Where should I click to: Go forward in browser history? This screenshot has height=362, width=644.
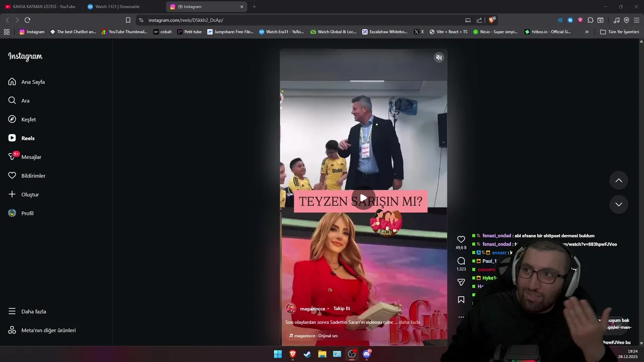tap(17, 20)
